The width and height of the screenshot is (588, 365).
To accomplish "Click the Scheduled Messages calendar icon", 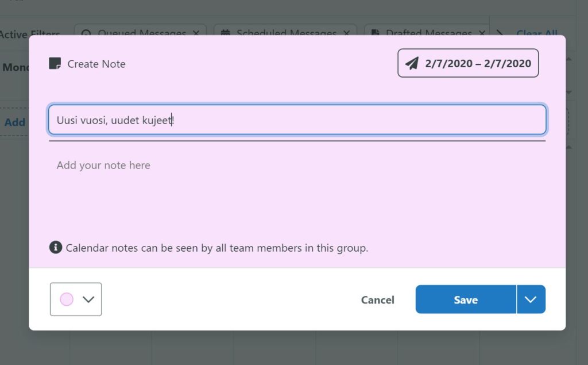I will (225, 33).
